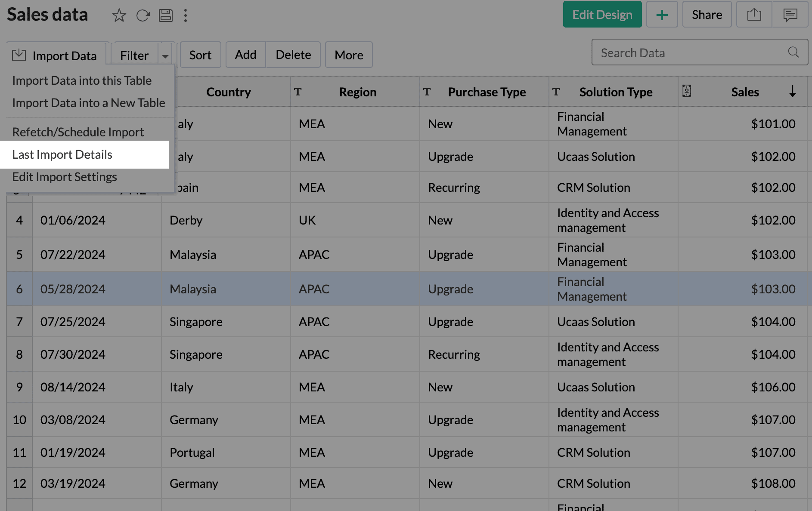Screen dimensions: 812x511
Task: Click the Edit Design button
Action: click(602, 15)
